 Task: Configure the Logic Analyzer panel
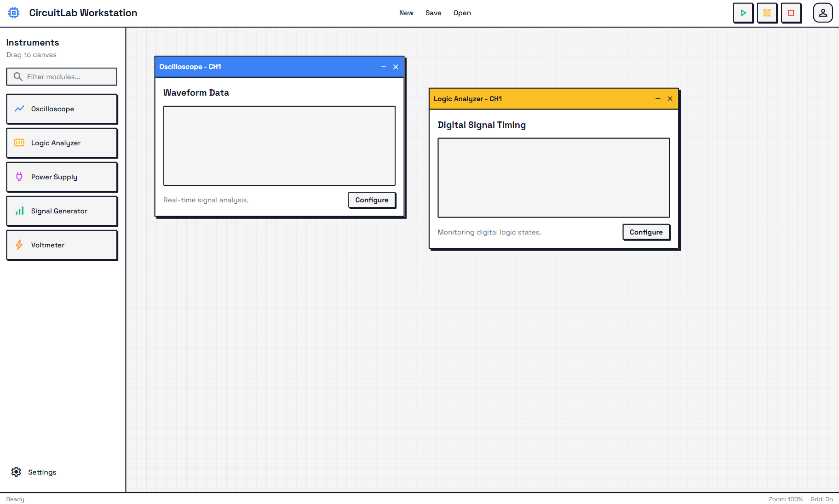pyautogui.click(x=646, y=232)
